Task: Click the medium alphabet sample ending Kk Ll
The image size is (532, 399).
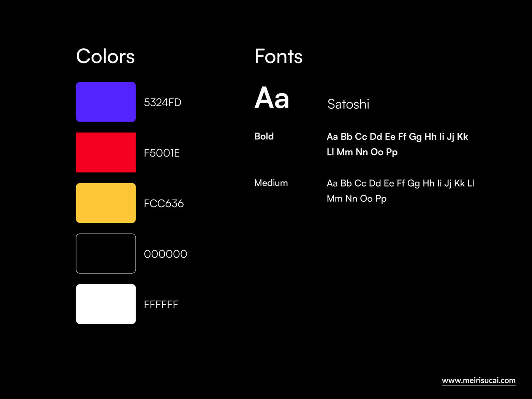Action: tap(400, 184)
